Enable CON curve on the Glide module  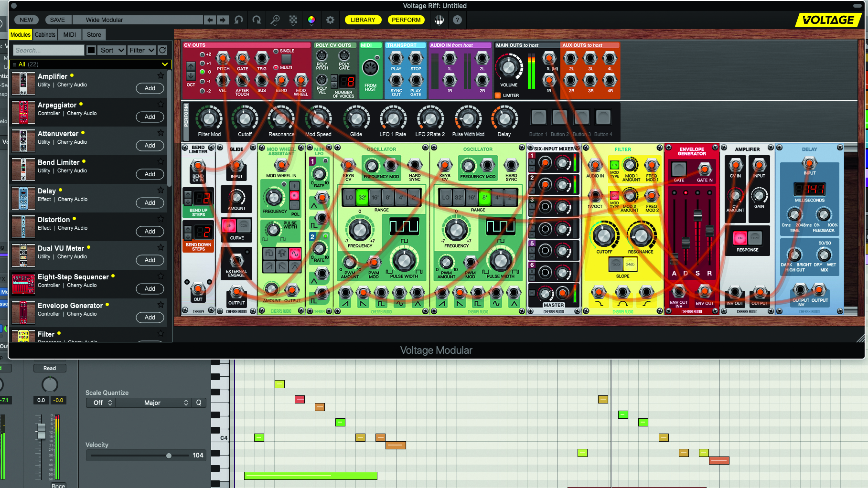[x=244, y=225]
